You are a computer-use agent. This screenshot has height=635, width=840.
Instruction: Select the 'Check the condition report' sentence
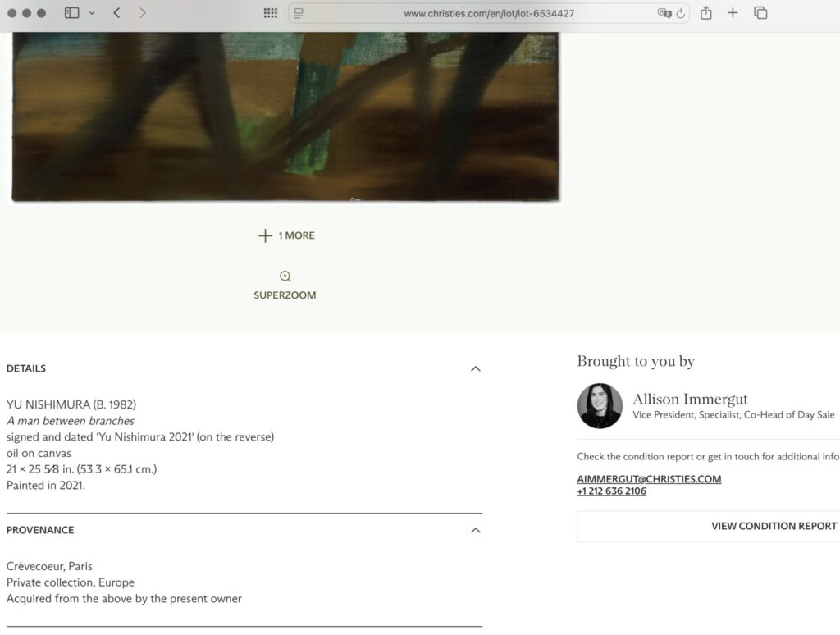708,456
